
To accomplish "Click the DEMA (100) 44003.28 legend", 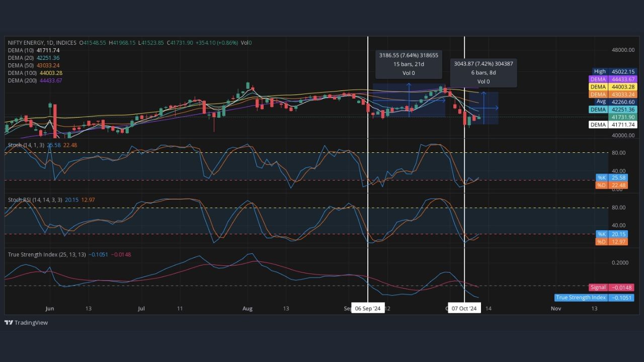I will (35, 73).
